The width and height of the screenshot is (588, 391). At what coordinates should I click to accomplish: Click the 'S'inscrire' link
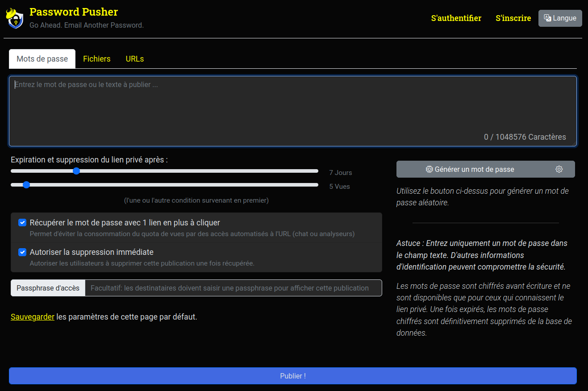(513, 18)
